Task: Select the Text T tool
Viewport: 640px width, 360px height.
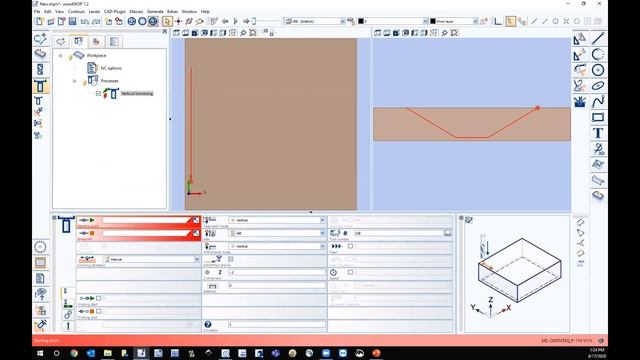Action: (598, 133)
